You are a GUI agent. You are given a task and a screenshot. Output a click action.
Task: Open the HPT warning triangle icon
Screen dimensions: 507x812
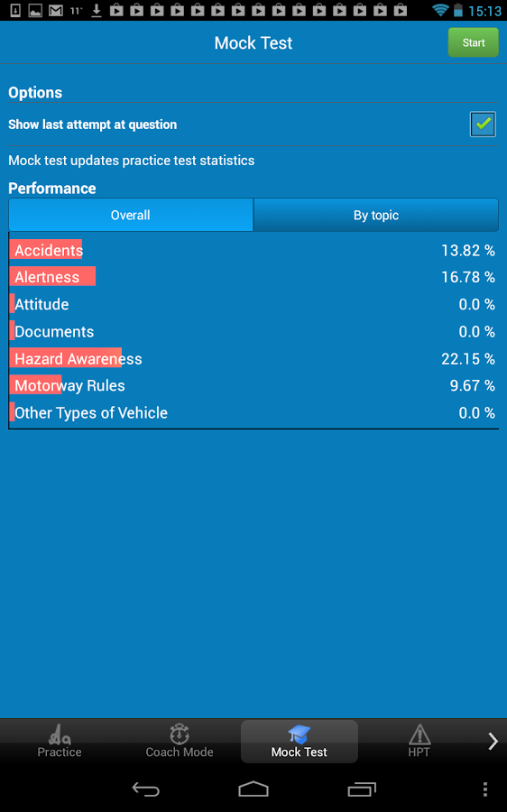point(419,734)
